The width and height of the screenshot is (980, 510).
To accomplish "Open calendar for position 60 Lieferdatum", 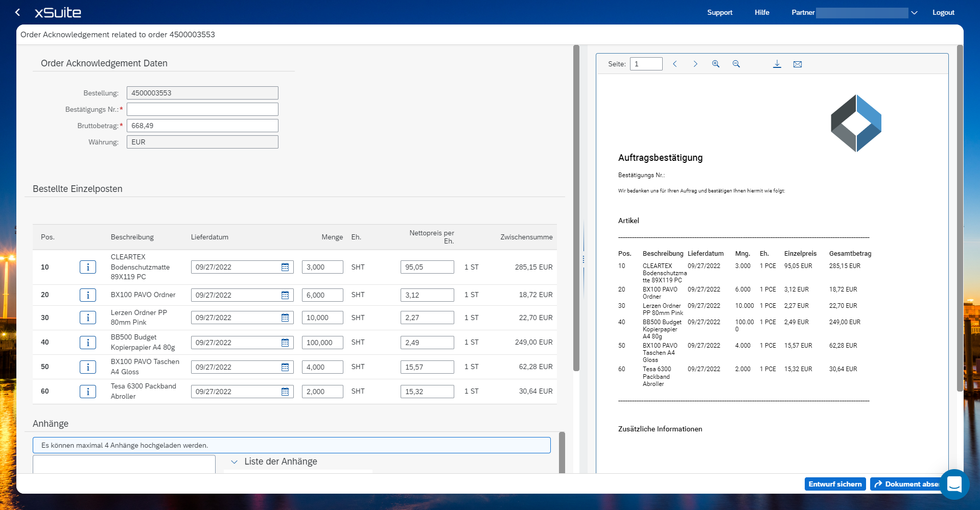I will coord(285,392).
